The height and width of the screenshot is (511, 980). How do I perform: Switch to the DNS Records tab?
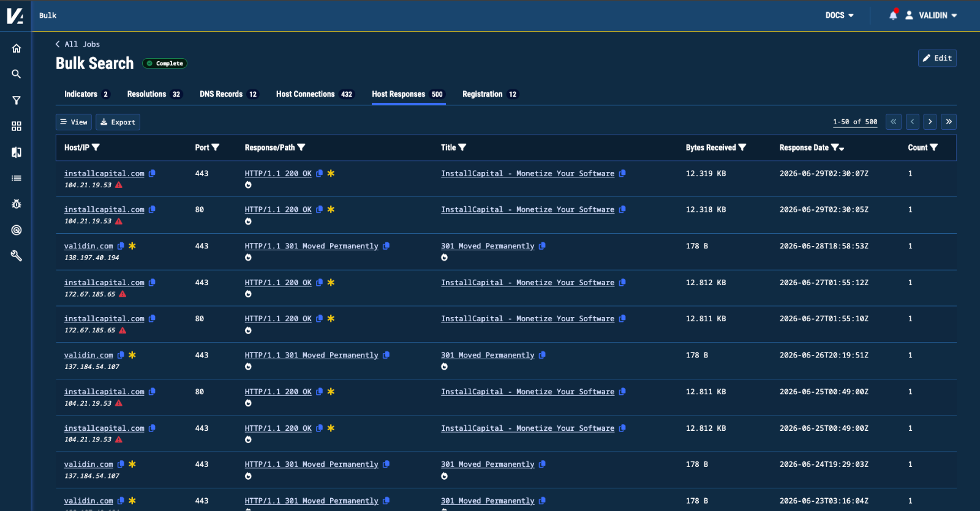click(x=229, y=94)
